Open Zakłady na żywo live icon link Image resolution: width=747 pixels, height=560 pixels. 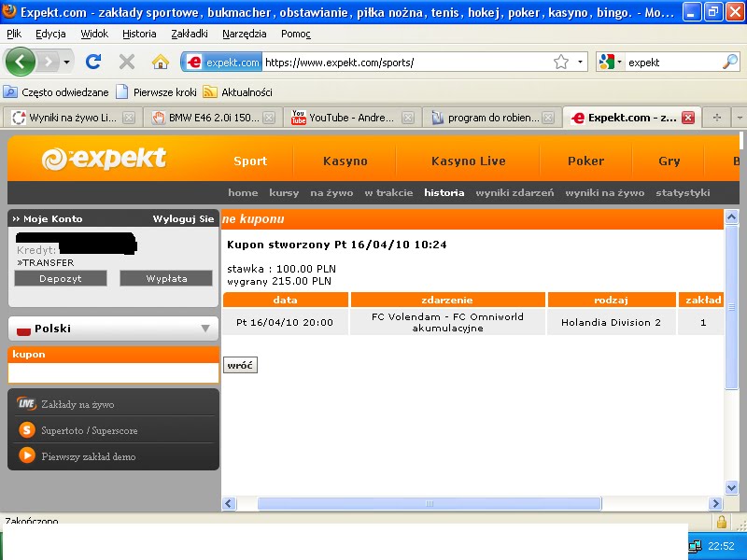65,404
